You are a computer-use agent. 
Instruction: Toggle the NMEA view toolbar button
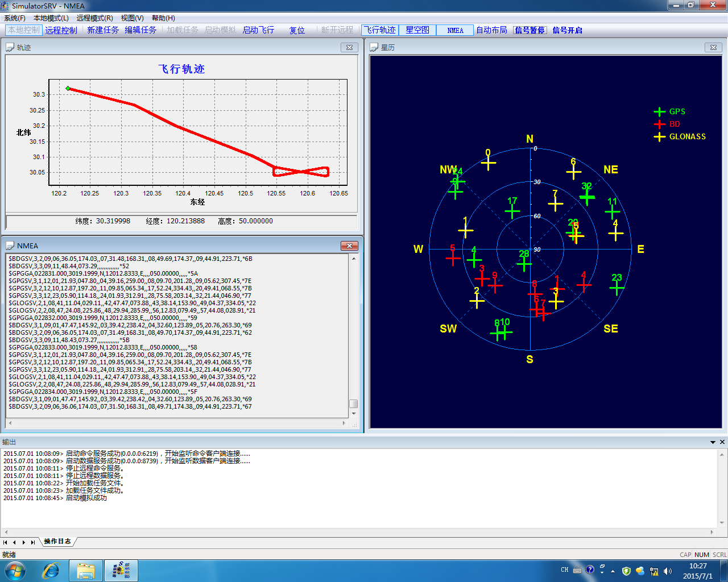[x=455, y=30]
